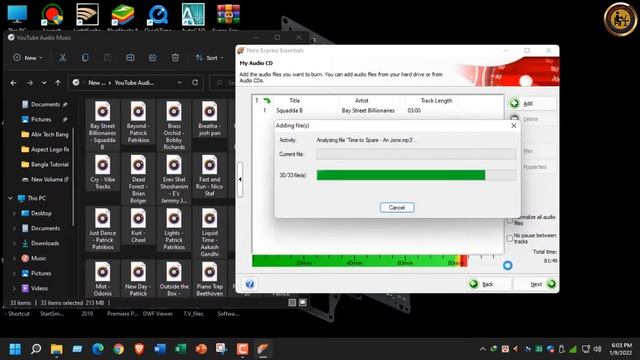
Task: Select the Cry - Vibe Tracks file
Action: (102, 172)
